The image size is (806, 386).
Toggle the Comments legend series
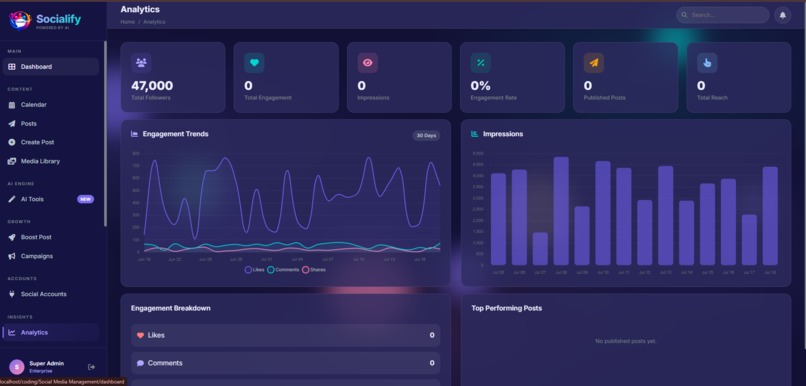[283, 270]
